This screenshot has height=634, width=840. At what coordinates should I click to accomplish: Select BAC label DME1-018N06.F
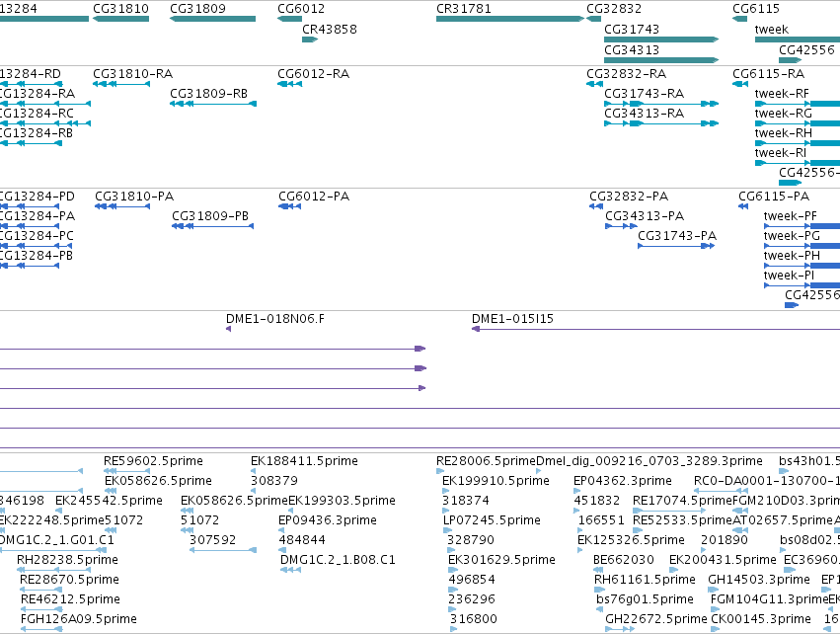coord(275,319)
